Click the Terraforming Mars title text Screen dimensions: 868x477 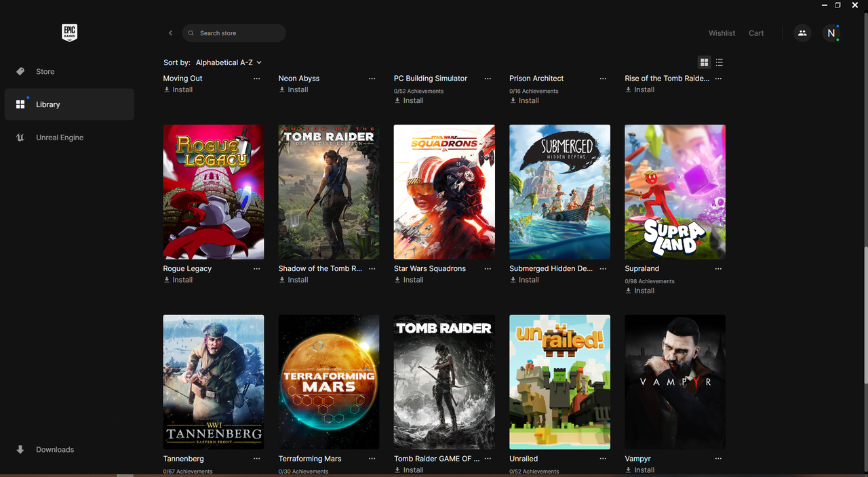(x=310, y=459)
